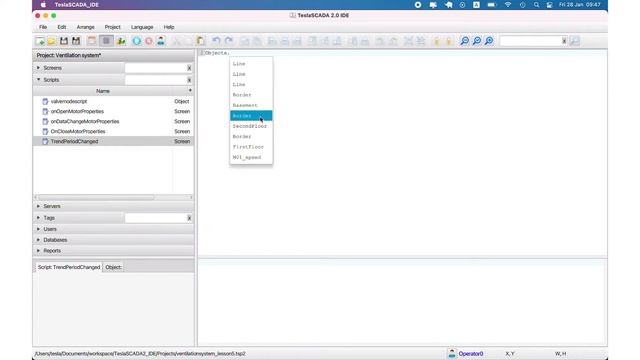Image resolution: width=640 pixels, height=360 pixels.
Task: Select the onDataChangeMotorProperties script row
Action: click(x=113, y=121)
